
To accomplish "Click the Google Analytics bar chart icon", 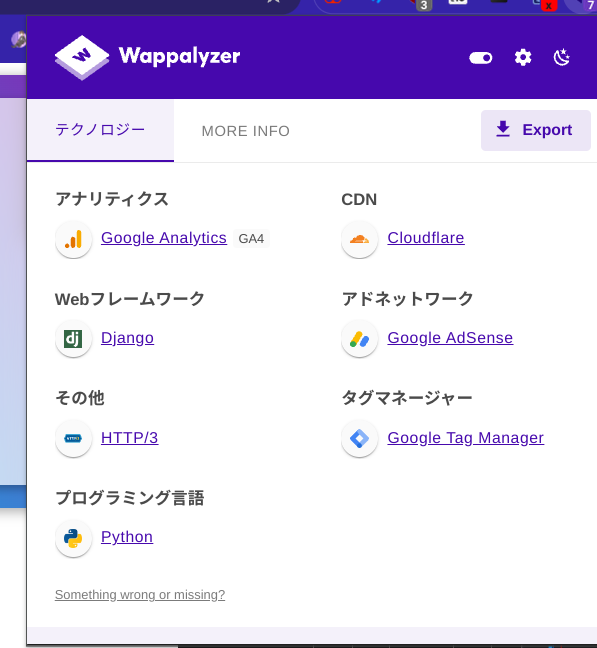I will point(74,239).
